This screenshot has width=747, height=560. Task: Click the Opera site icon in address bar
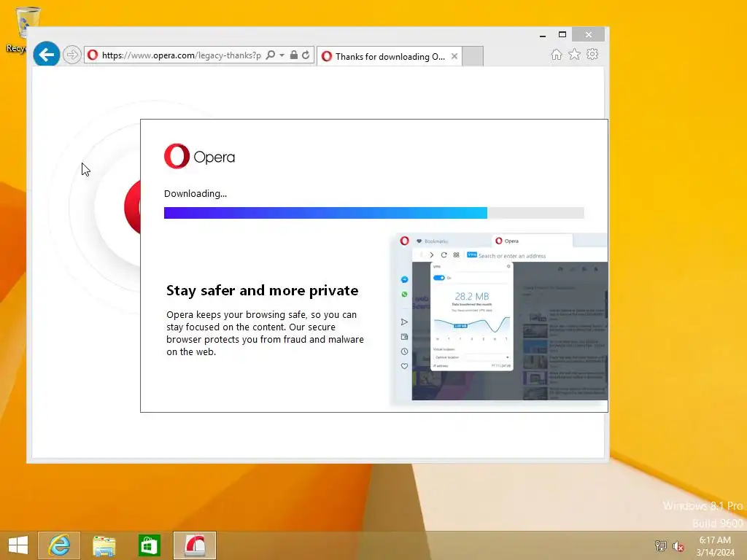coord(93,55)
